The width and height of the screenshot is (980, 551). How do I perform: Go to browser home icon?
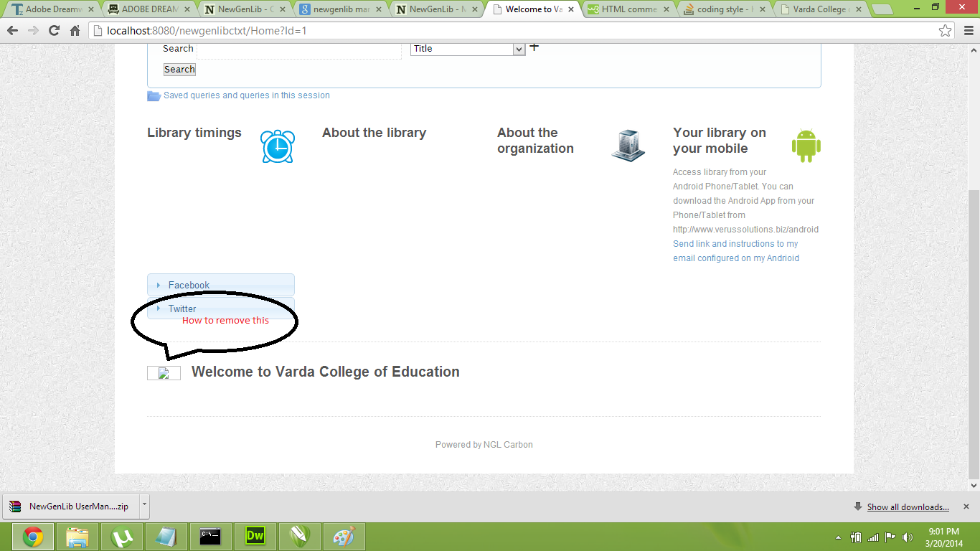[x=75, y=31]
